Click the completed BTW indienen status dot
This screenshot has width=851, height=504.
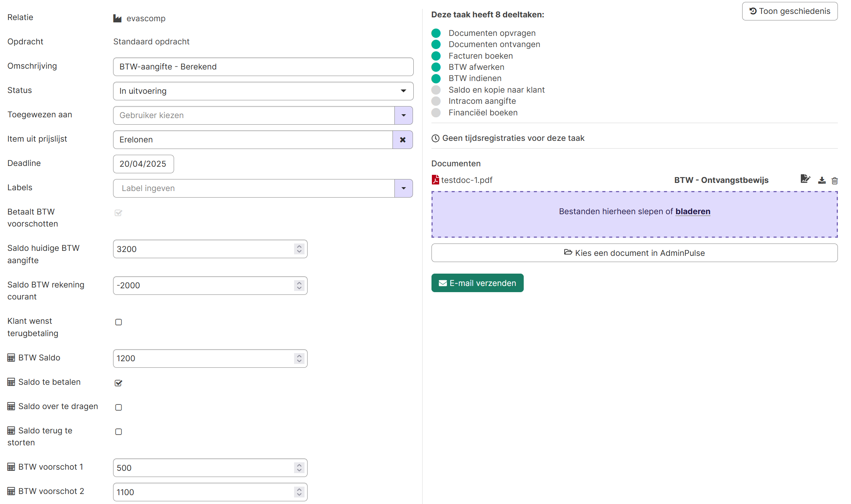coord(436,79)
